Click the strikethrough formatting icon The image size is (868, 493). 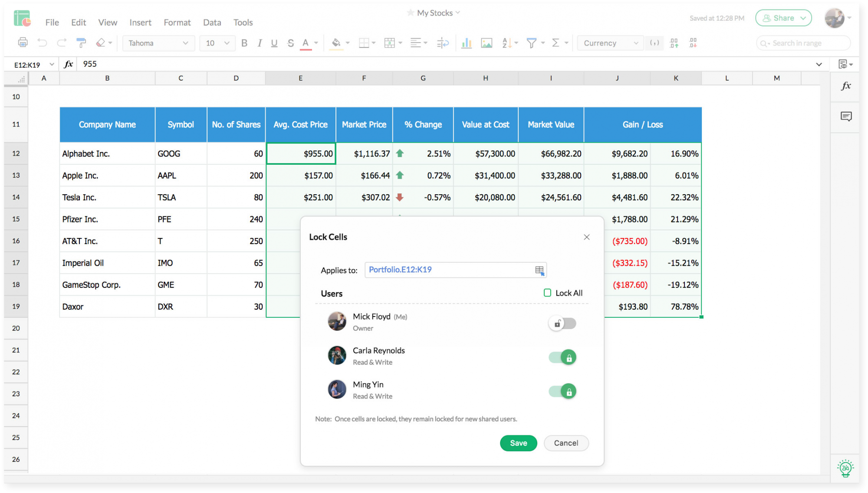point(289,43)
